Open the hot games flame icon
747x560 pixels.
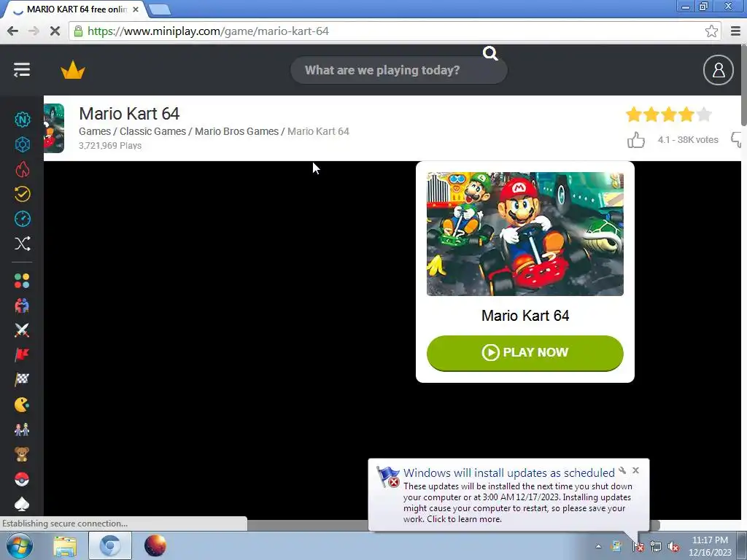(x=22, y=169)
